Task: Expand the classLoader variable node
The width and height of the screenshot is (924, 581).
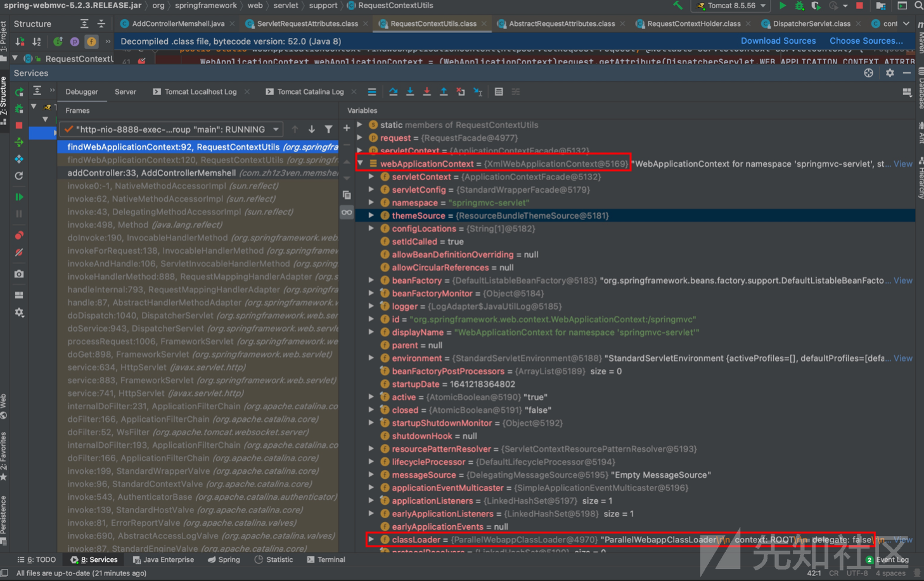Action: point(371,540)
